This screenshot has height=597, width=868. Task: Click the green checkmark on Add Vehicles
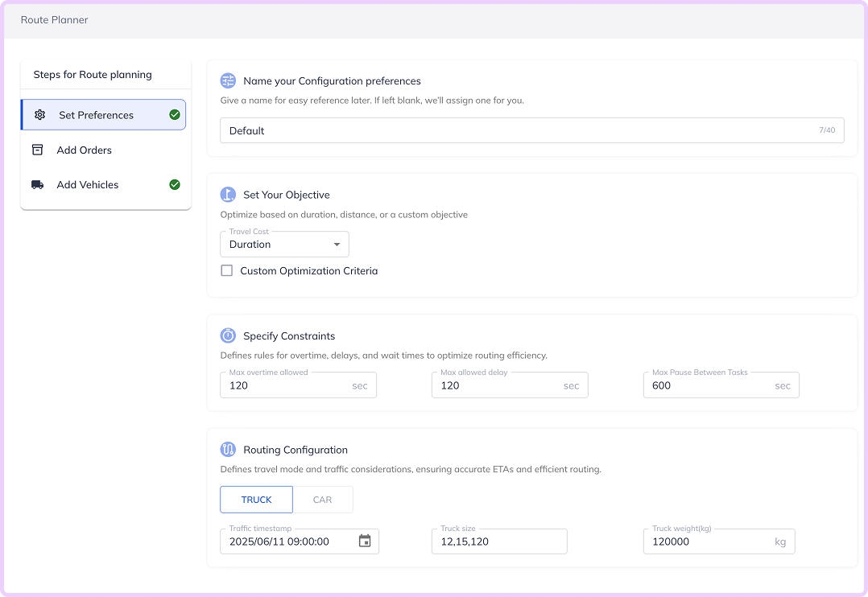coord(175,185)
